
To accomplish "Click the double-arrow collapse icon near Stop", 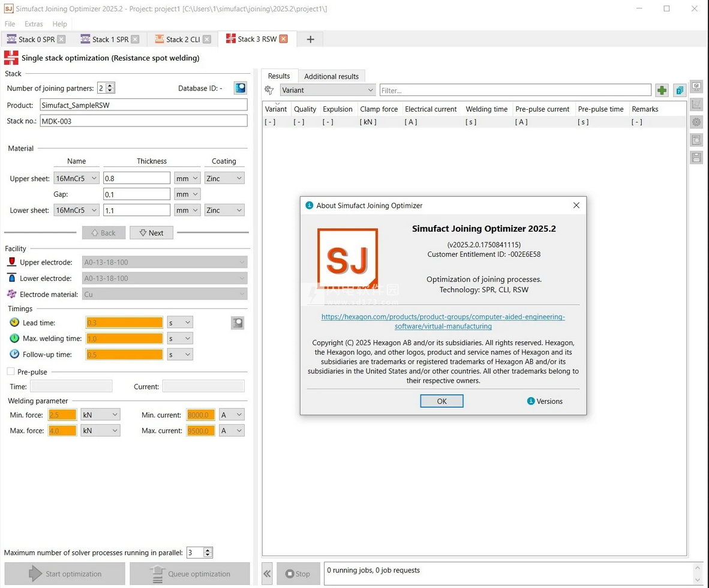I will [x=268, y=574].
